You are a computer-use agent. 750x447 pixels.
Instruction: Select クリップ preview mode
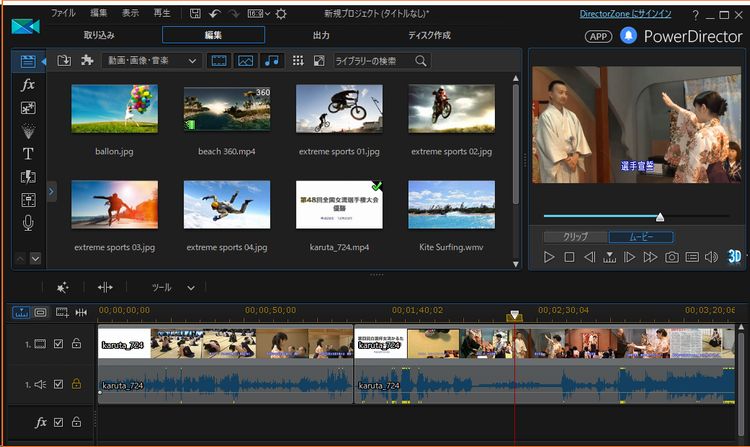click(575, 237)
